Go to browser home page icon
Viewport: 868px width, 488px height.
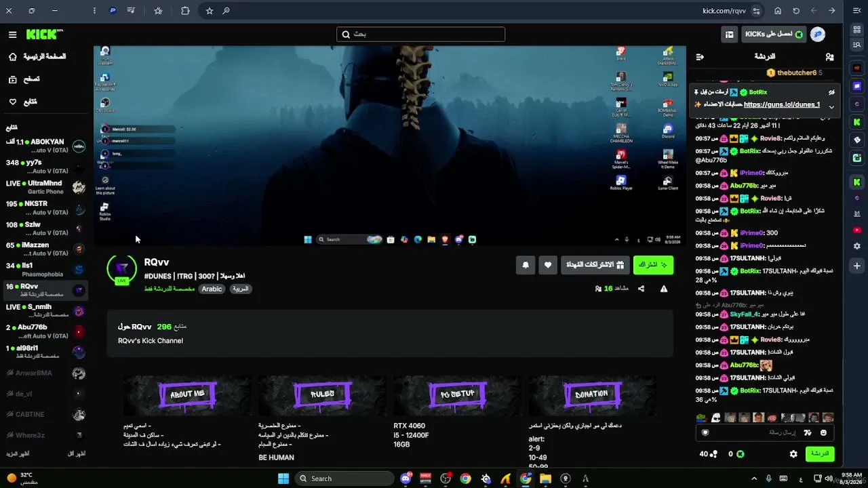click(778, 11)
